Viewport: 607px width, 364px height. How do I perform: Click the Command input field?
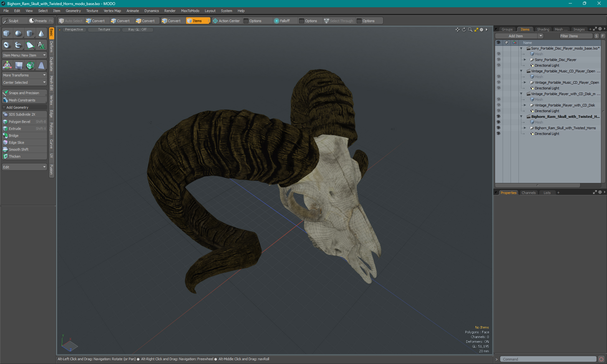548,359
